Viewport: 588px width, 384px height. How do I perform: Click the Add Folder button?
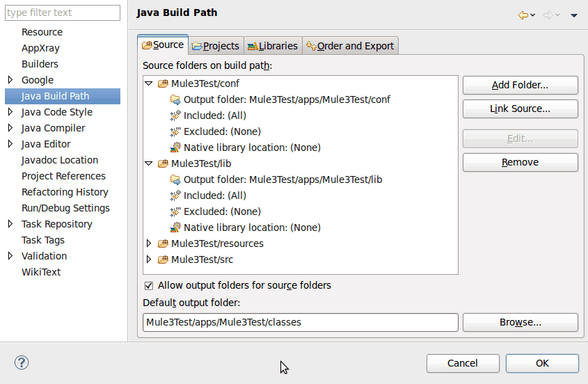point(520,85)
